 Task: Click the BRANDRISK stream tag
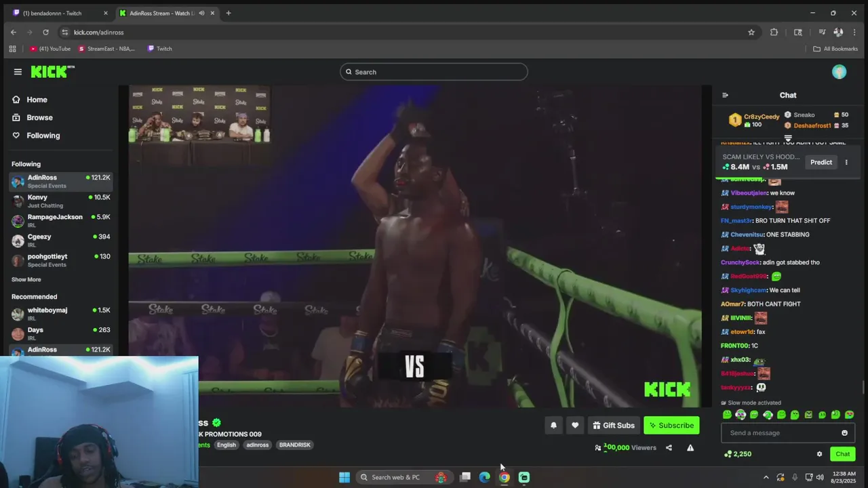tap(294, 445)
